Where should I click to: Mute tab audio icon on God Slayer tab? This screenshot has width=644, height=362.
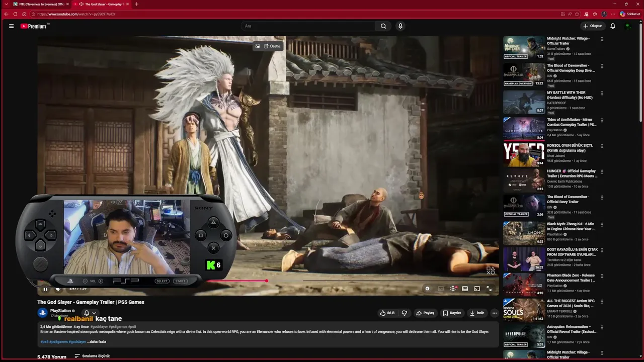pos(82,4)
